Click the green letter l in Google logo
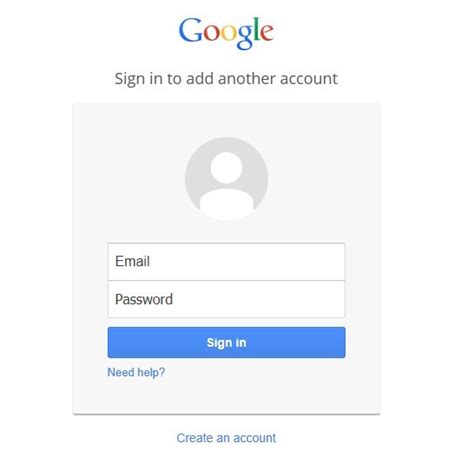 pos(255,29)
